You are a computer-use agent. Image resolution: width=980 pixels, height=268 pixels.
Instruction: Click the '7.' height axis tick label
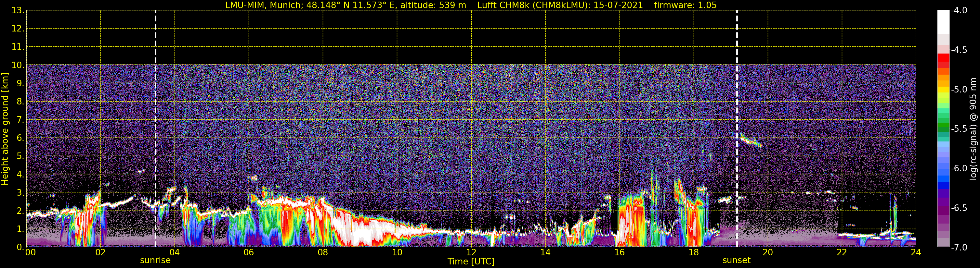[20, 120]
